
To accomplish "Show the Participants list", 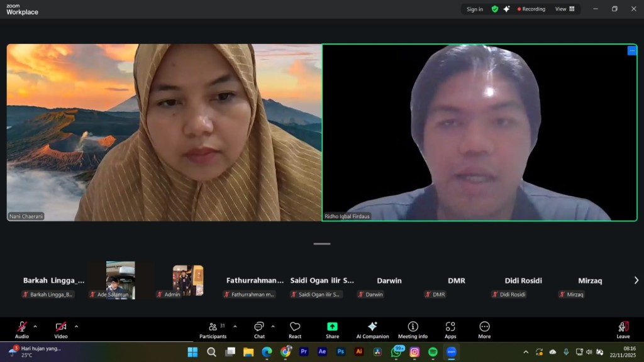I will click(x=213, y=328).
